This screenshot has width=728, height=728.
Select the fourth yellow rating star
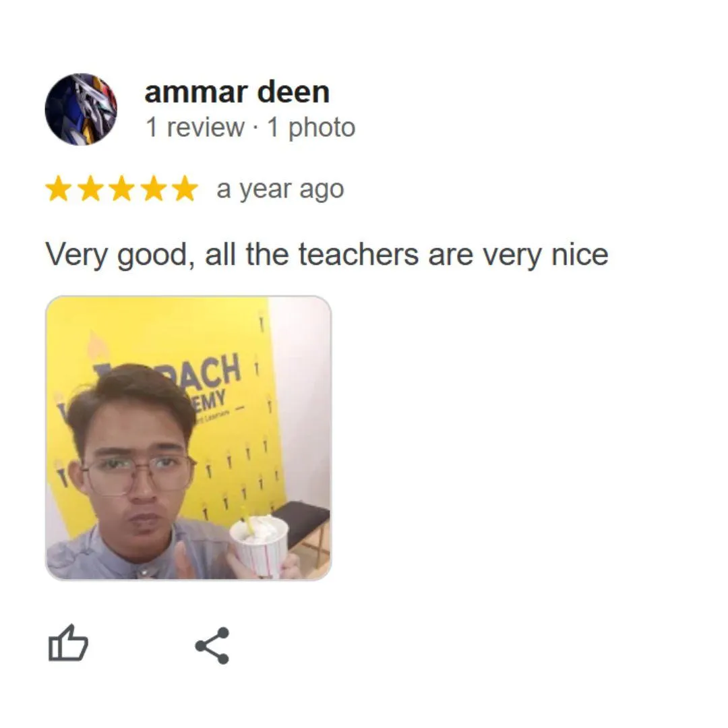tap(154, 188)
